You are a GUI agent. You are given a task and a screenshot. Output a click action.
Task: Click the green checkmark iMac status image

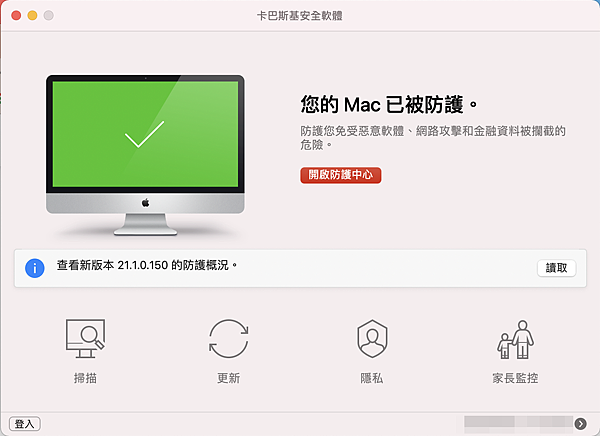145,155
